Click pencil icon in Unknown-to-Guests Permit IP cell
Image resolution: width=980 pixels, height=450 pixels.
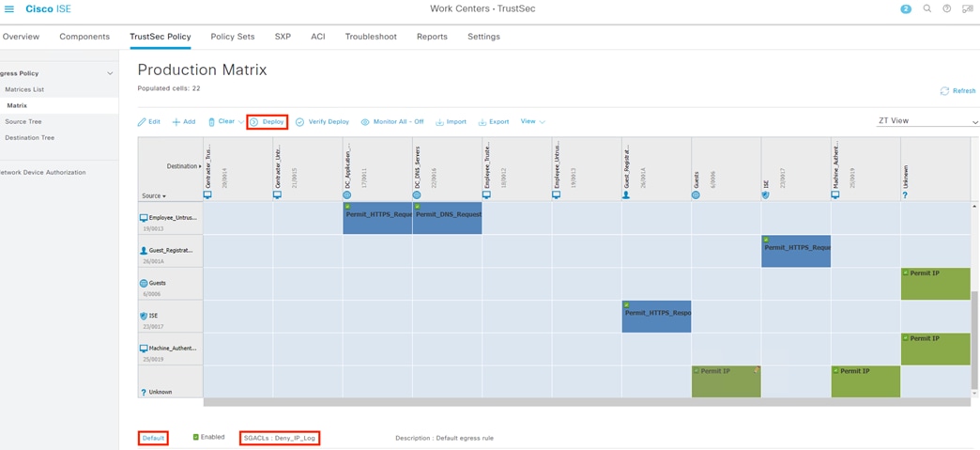[x=757, y=370]
